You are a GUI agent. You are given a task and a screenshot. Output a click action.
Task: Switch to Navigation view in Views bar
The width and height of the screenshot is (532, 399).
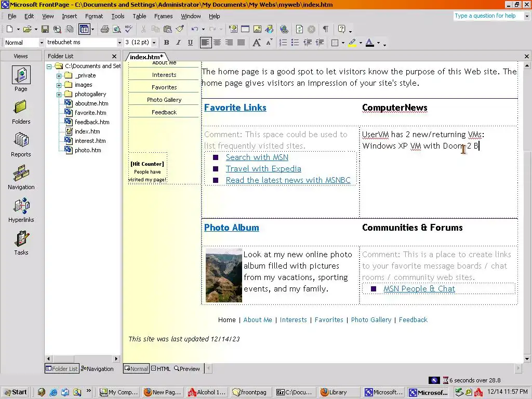click(21, 178)
